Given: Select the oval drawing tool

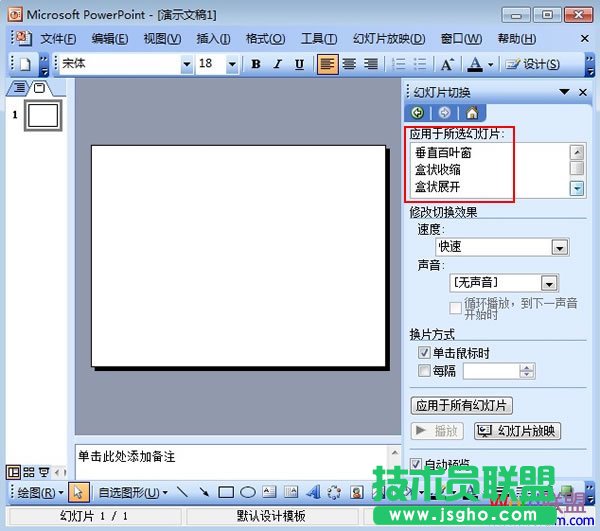Looking at the screenshot, I should point(247,492).
